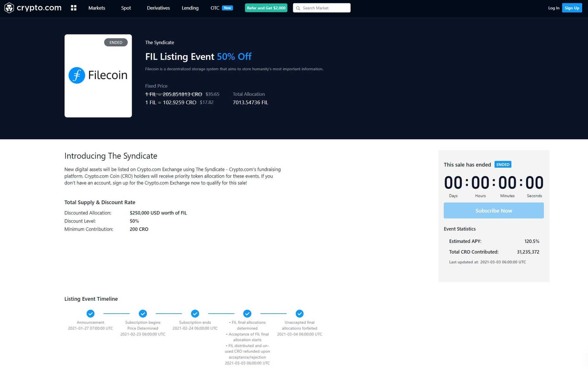This screenshot has width=588, height=369.
Task: Click the Filecoin logo card
Action: (98, 76)
